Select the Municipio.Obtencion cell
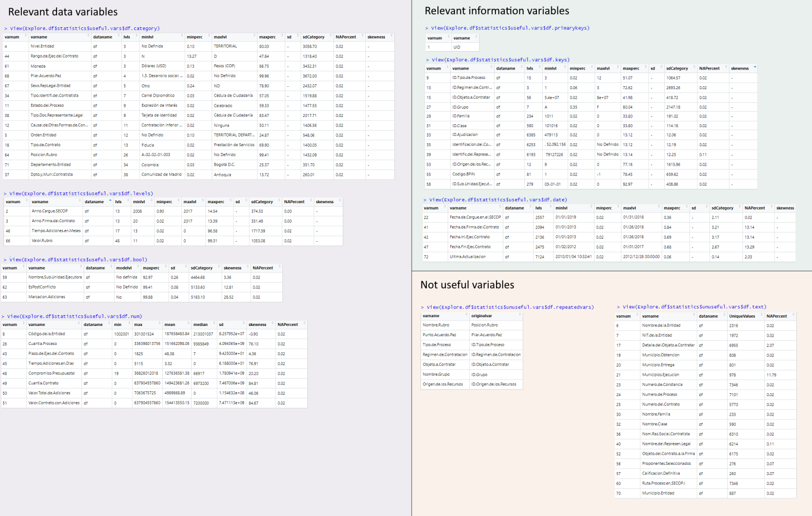 tap(661, 355)
